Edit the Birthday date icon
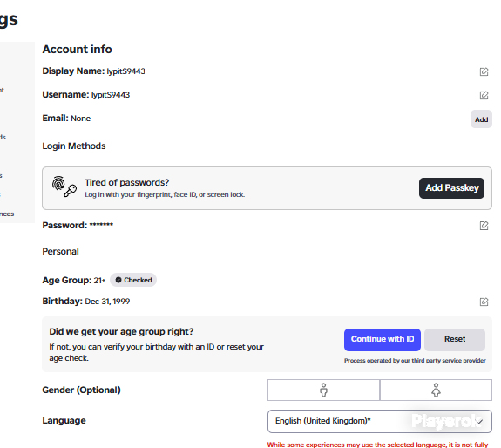Viewport: 501px width, 448px height. (x=484, y=302)
